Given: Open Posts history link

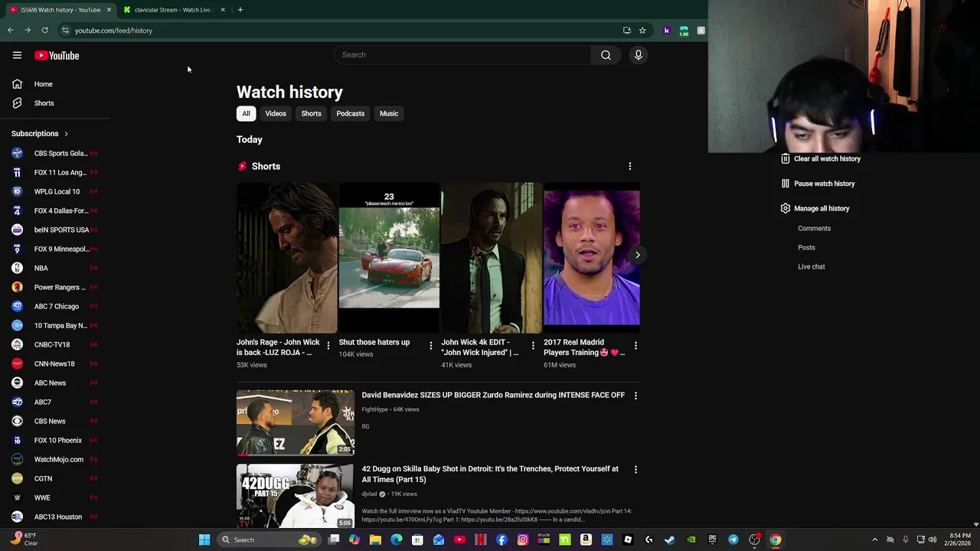Looking at the screenshot, I should 806,247.
